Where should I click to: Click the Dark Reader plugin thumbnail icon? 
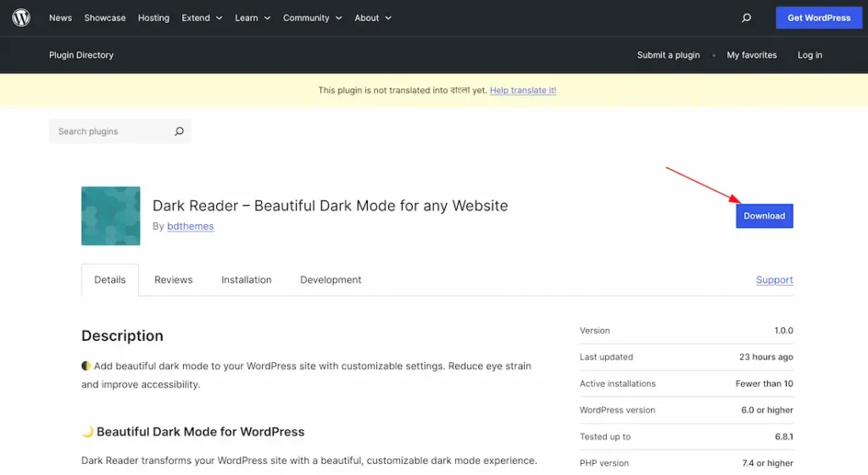pos(111,216)
